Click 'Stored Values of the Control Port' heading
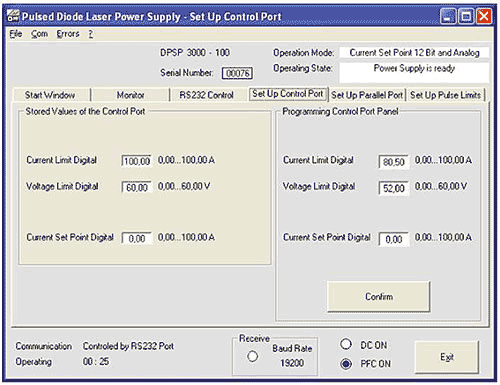This screenshot has height=385, width=500. point(85,111)
